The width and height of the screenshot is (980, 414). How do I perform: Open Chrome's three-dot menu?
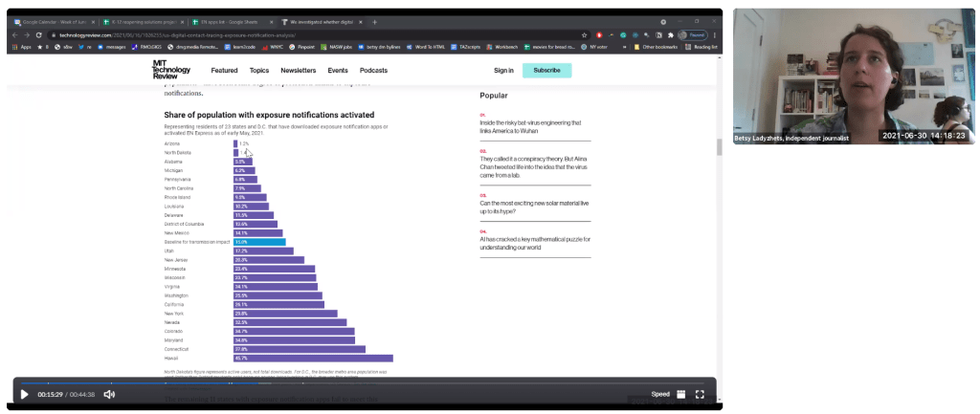(x=714, y=33)
